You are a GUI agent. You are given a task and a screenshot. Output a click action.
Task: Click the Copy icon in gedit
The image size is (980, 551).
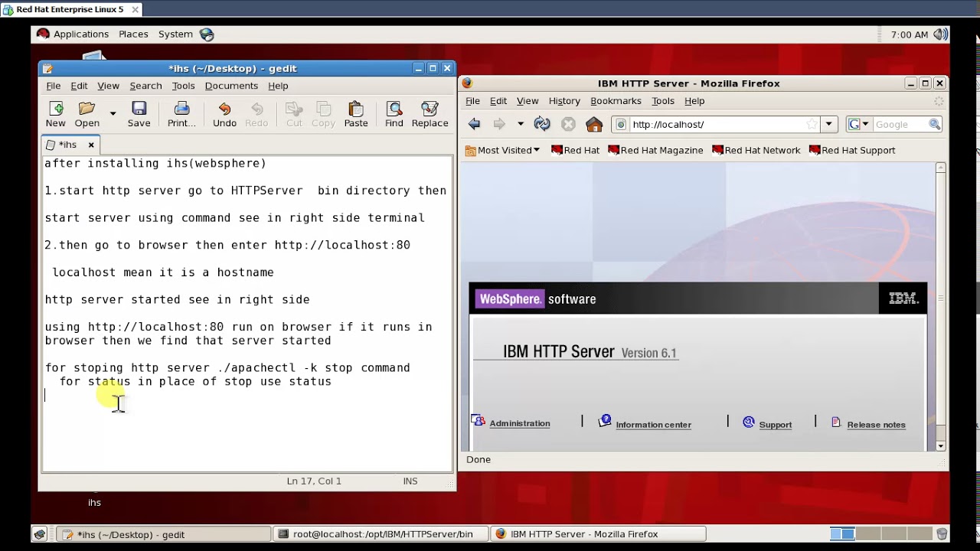(323, 114)
